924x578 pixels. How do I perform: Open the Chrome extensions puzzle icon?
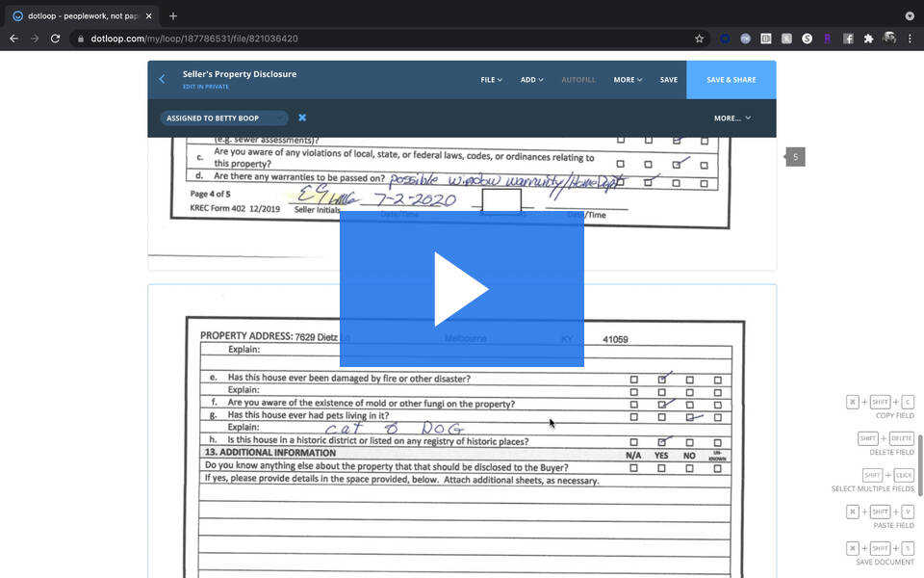coord(868,39)
